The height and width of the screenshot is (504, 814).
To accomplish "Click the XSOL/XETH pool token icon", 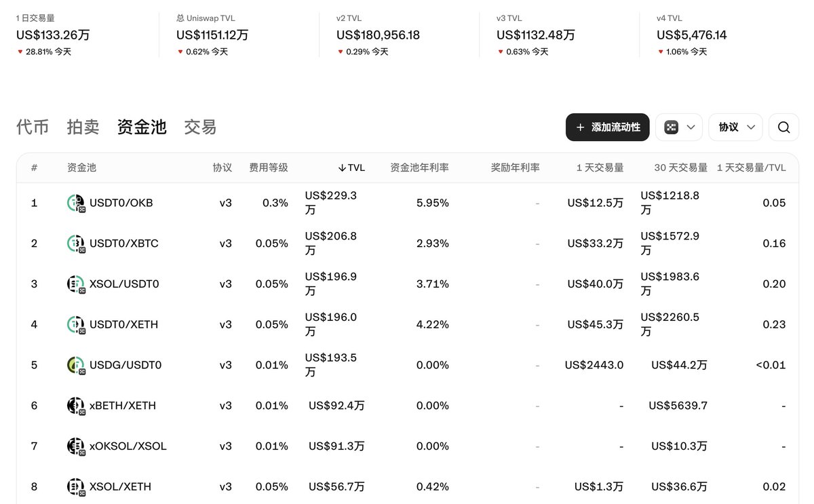I will (76, 487).
